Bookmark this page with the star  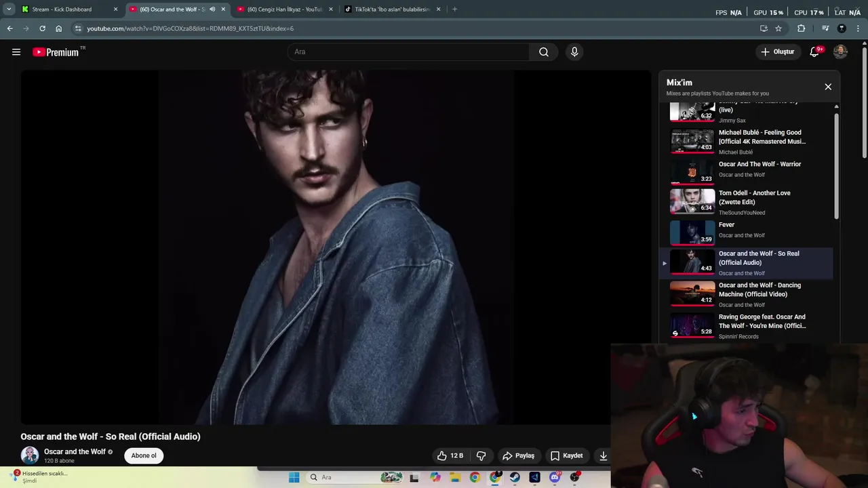click(x=778, y=28)
